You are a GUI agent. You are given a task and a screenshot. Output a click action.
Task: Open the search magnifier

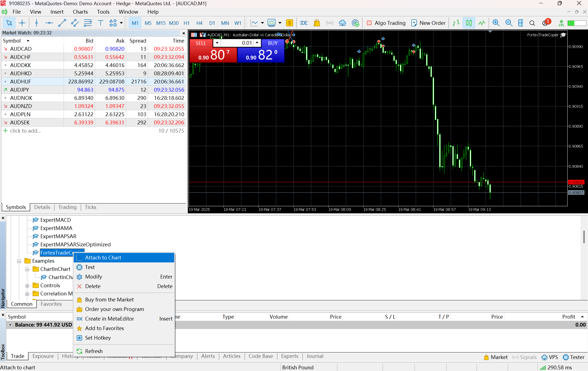532,23
